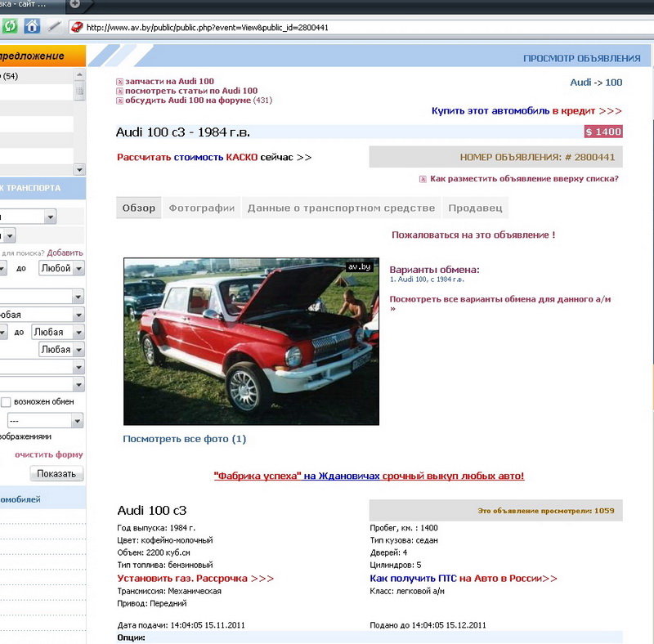Open 'Как разместить объявление вверху списка?' link
The height and width of the screenshot is (644, 654).
524,179
